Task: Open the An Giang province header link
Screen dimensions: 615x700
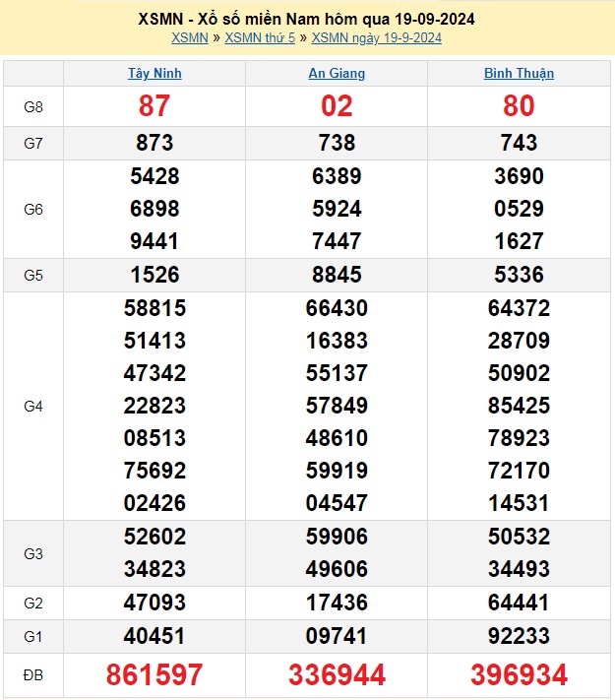Action: [337, 74]
